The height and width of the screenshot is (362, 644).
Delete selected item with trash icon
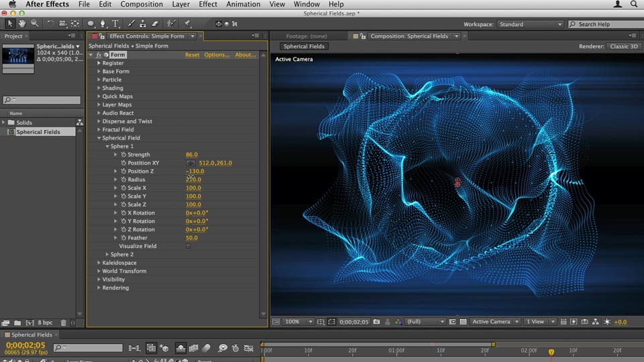[x=63, y=322]
